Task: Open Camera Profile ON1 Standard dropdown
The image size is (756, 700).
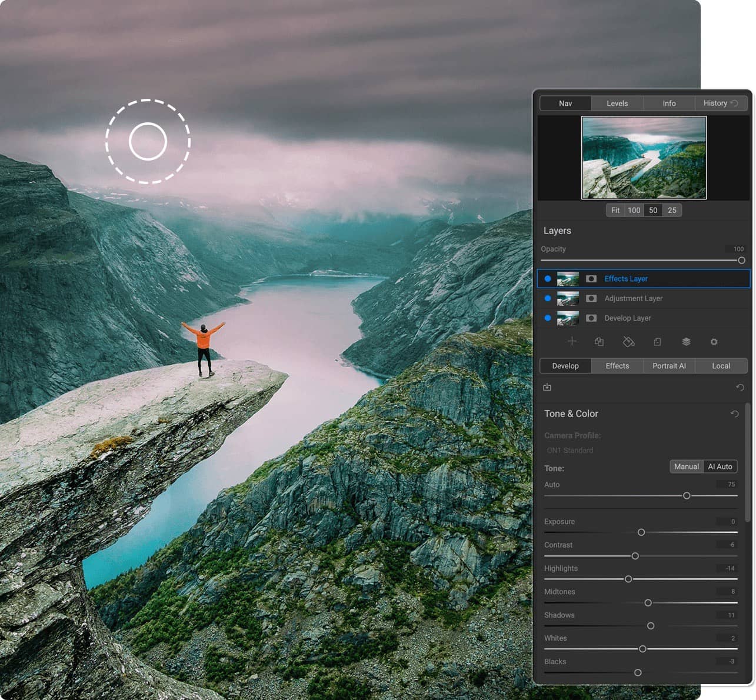Action: [x=570, y=451]
